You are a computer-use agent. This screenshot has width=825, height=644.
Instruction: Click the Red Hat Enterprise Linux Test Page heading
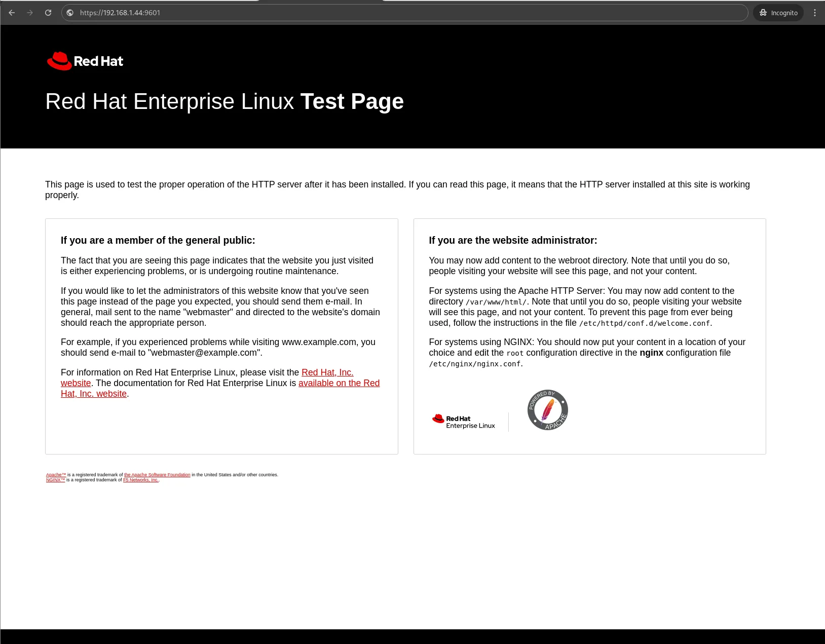pos(224,101)
